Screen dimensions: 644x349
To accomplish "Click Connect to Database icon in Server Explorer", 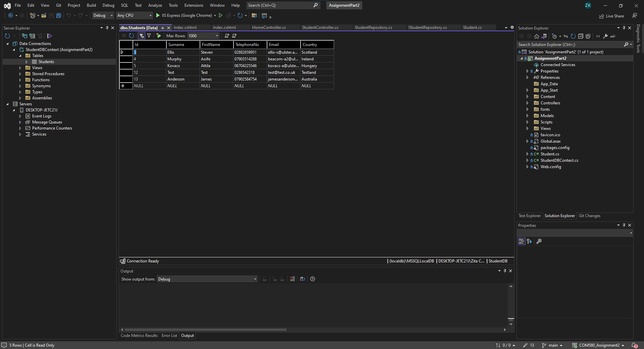I will click(x=24, y=36).
